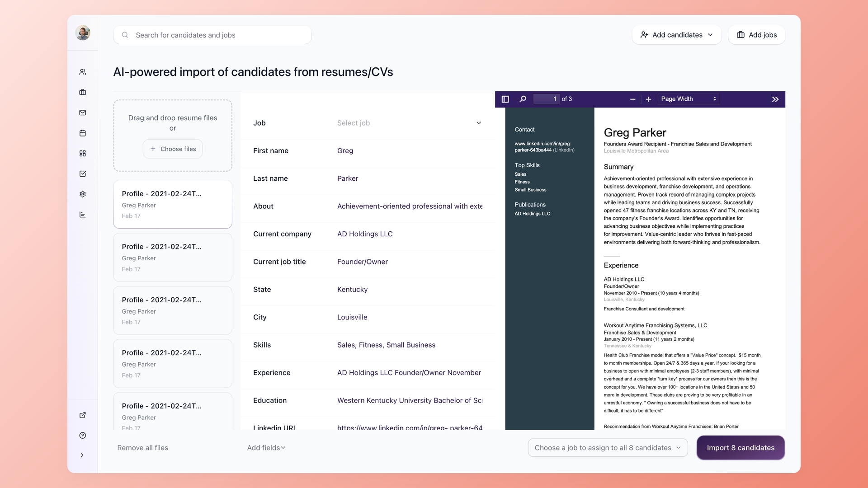
Task: Click the LinkedIn URL link in PDF contact
Action: [544, 147]
